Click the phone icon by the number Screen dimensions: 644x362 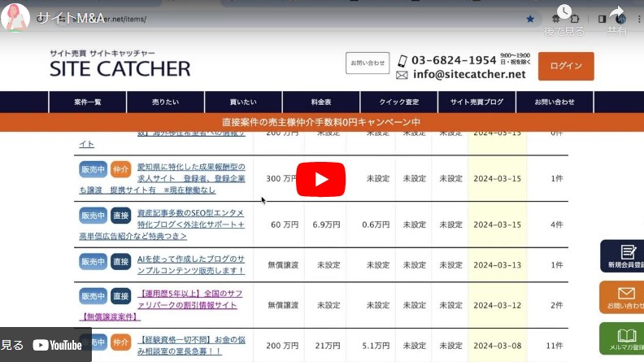coord(402,61)
